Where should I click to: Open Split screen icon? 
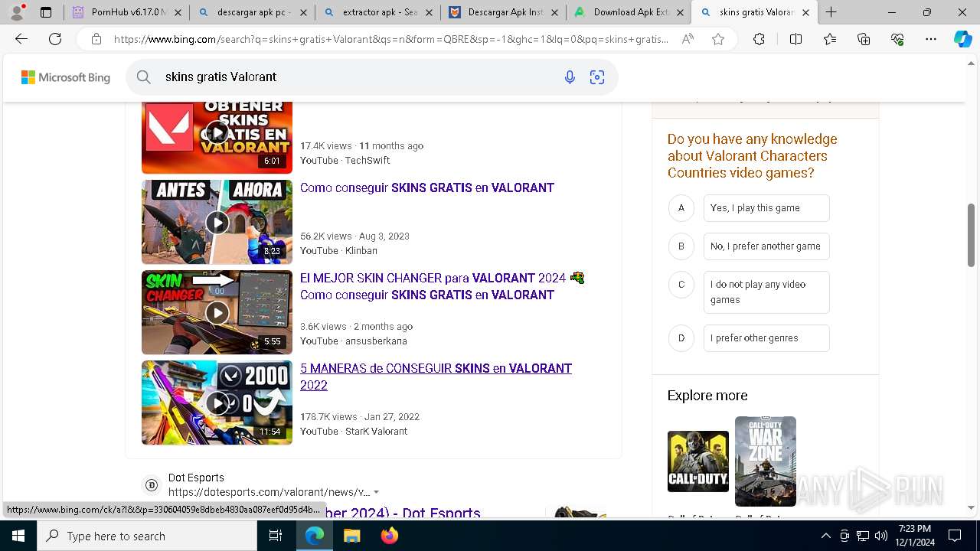tap(795, 39)
